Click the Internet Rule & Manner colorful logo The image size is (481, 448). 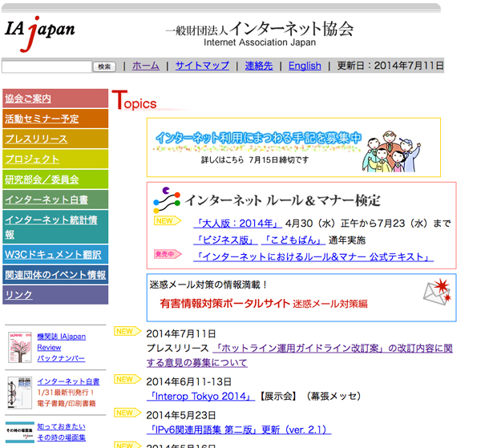click(167, 199)
